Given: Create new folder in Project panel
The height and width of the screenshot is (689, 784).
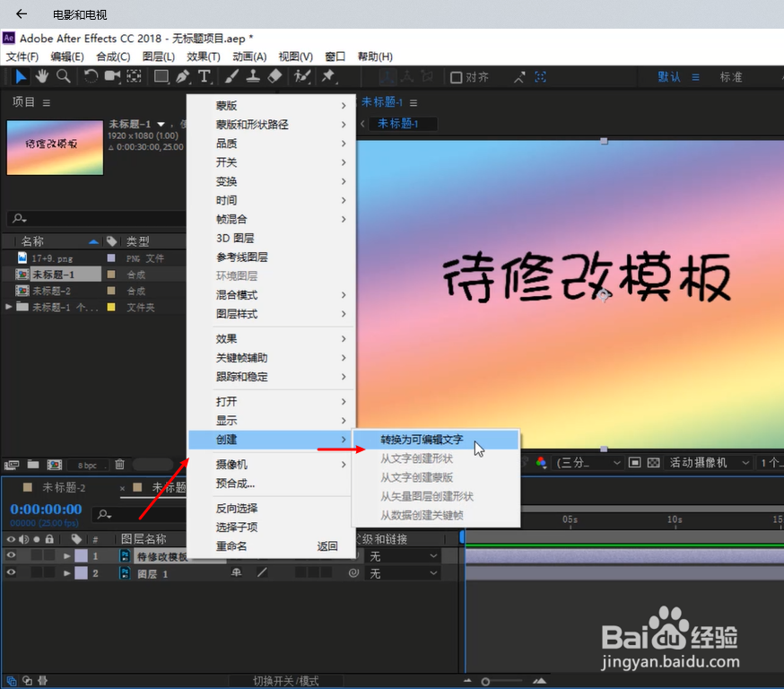Looking at the screenshot, I should click(x=33, y=465).
